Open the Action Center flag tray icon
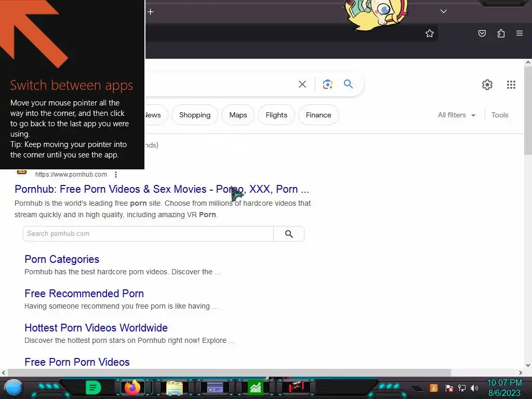This screenshot has width=532, height=399. tap(449, 388)
